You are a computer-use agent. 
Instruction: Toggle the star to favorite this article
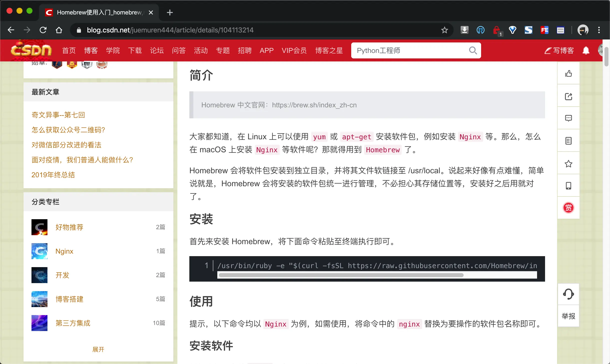pos(568,164)
